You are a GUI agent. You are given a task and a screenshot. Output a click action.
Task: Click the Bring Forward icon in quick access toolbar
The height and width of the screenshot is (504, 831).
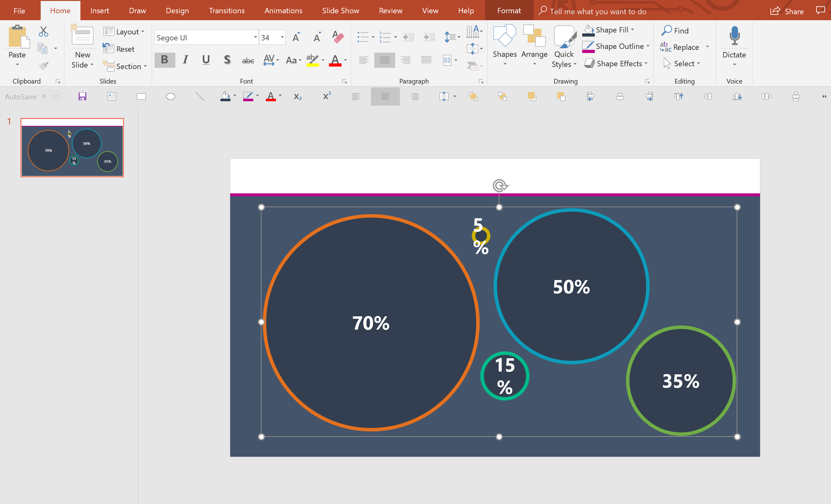(x=473, y=97)
